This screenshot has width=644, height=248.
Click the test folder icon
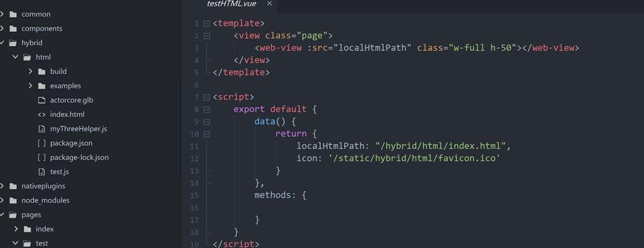pyautogui.click(x=27, y=243)
